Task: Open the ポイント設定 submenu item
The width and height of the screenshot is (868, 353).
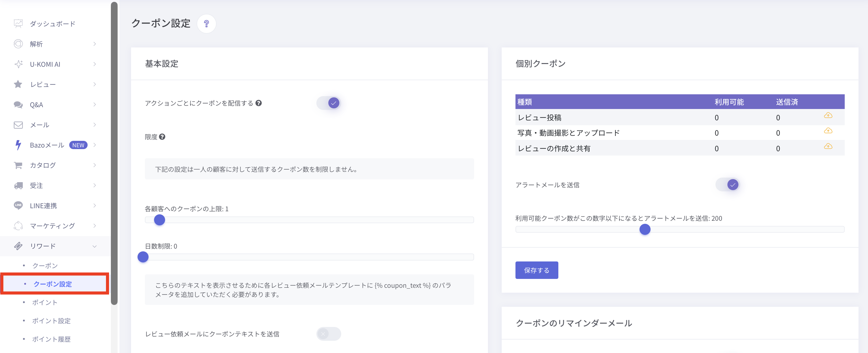Action: pyautogui.click(x=51, y=321)
